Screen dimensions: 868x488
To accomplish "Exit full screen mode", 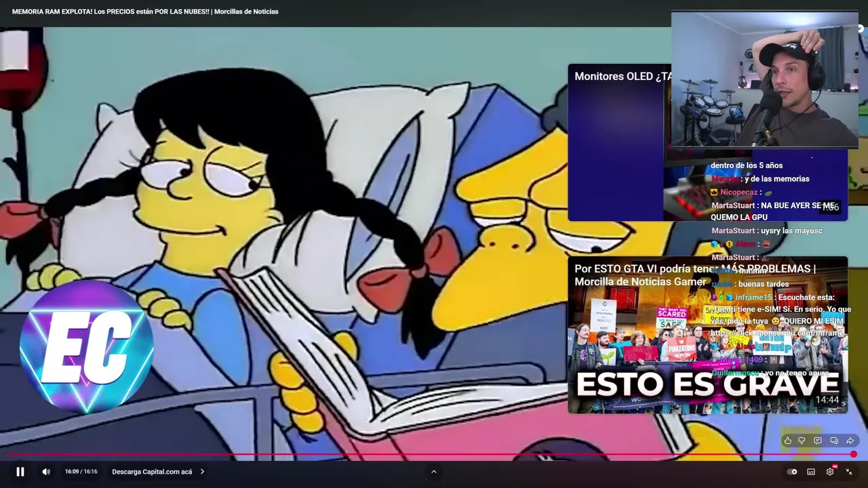I will (849, 472).
